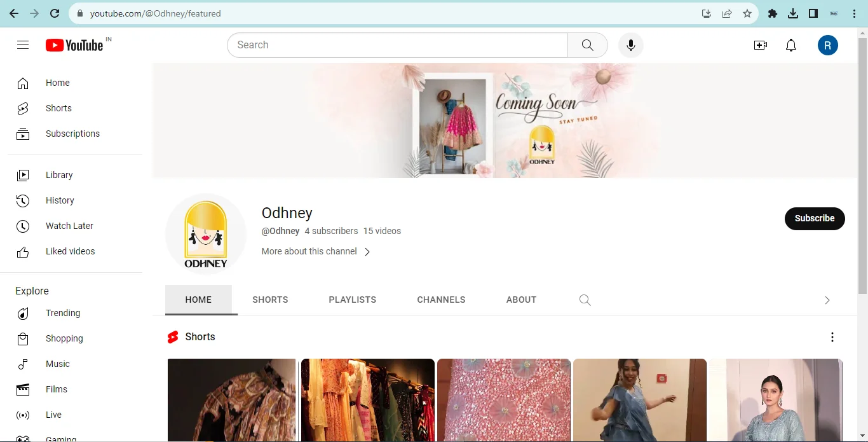The height and width of the screenshot is (442, 868).
Task: Install app using the address bar icon
Action: point(706,13)
